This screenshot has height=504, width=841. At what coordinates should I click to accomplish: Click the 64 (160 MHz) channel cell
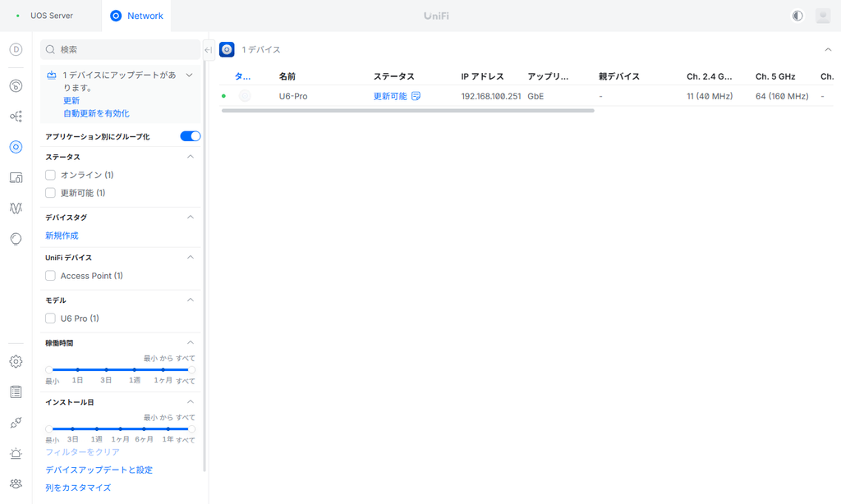click(782, 97)
